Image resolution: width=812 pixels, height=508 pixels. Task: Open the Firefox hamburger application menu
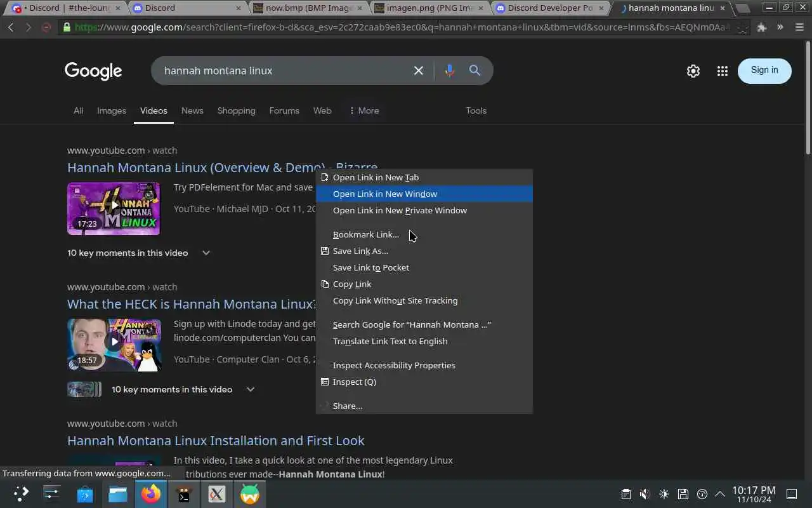(x=799, y=27)
